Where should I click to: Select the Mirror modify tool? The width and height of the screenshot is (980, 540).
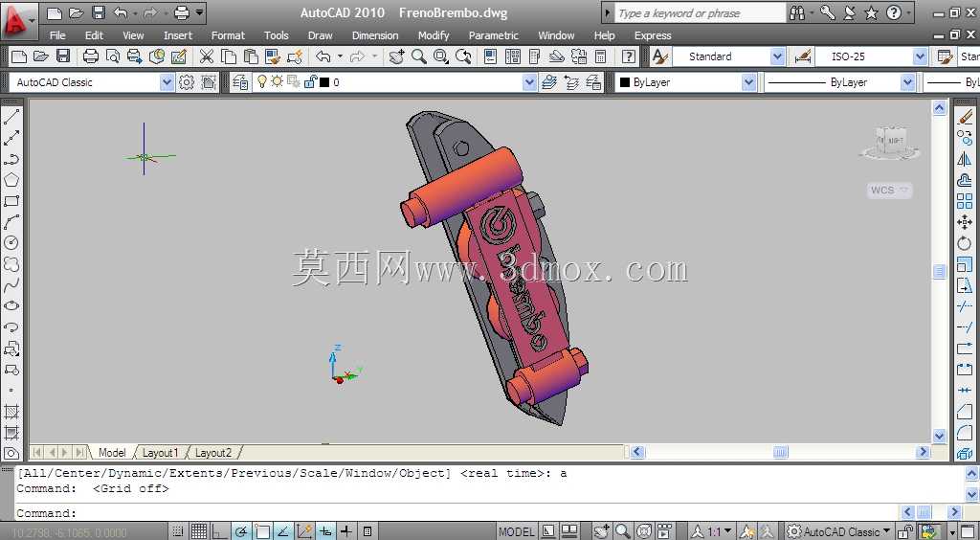click(965, 159)
